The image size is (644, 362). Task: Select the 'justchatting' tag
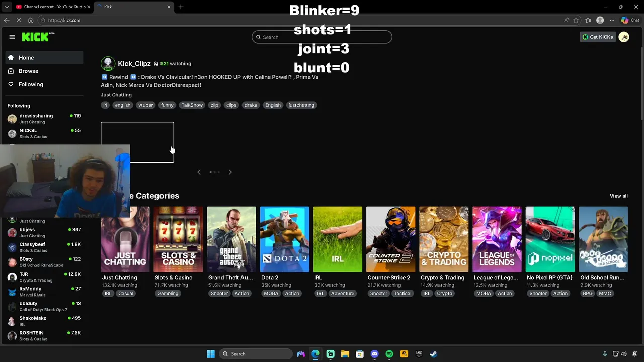(x=301, y=105)
